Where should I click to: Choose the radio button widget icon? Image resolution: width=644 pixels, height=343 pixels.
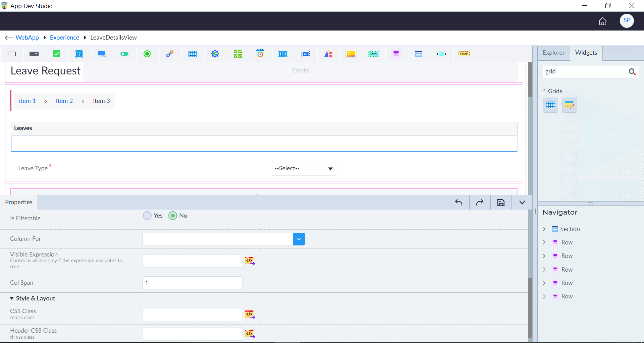147,54
